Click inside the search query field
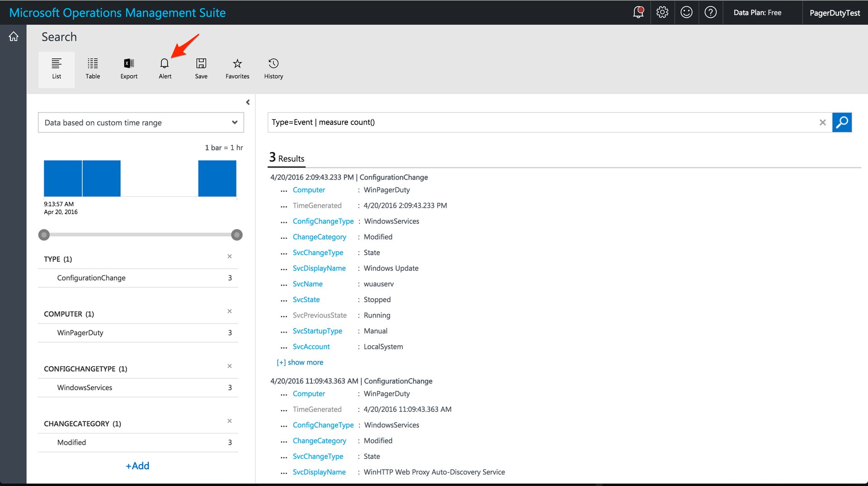Viewport: 868px width, 486px height. tap(542, 123)
